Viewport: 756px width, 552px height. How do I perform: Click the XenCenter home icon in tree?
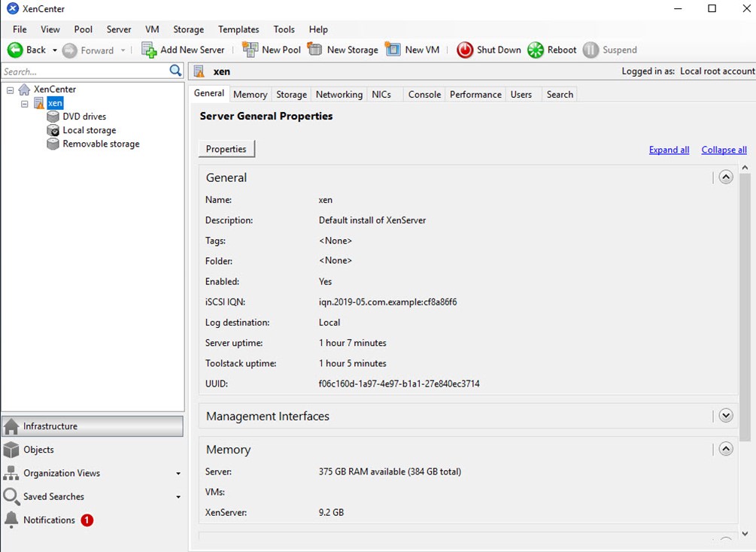[x=24, y=89]
